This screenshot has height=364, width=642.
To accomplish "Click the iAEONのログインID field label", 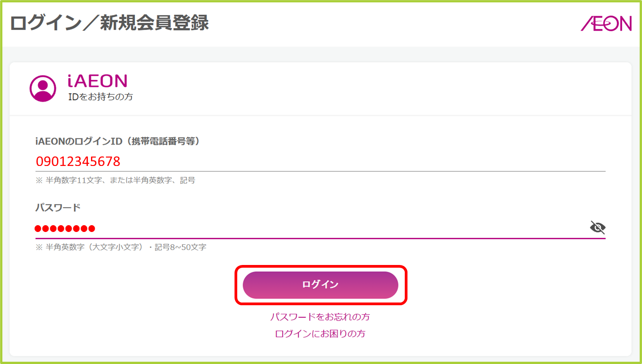I will tap(118, 142).
